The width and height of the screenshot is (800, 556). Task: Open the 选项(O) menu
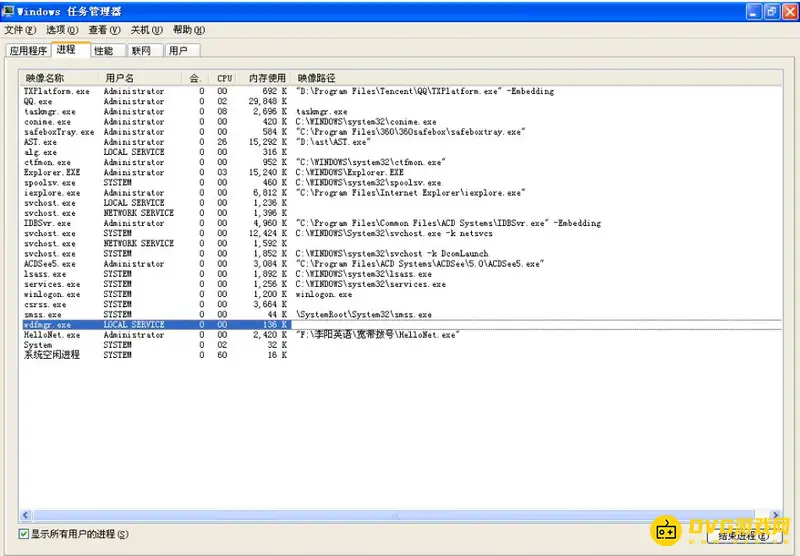pyautogui.click(x=61, y=30)
